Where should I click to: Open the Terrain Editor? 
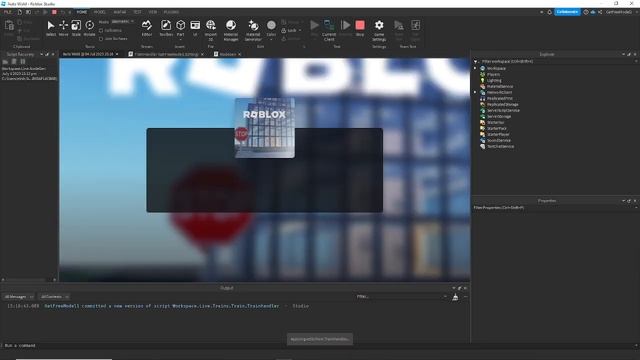click(147, 28)
